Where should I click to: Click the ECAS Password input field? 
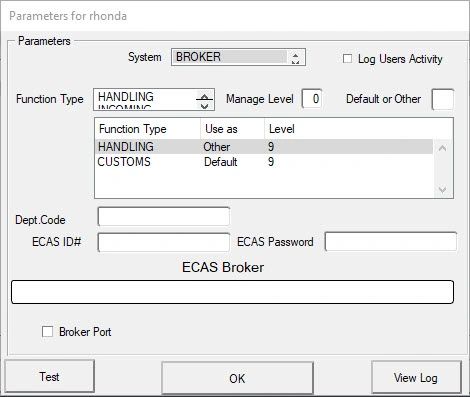click(391, 241)
